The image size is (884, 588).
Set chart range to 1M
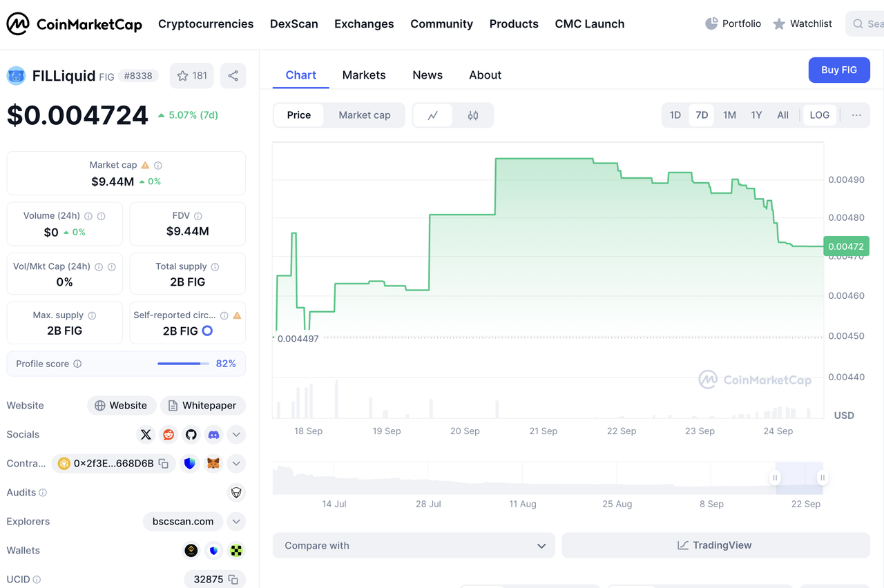pos(729,115)
